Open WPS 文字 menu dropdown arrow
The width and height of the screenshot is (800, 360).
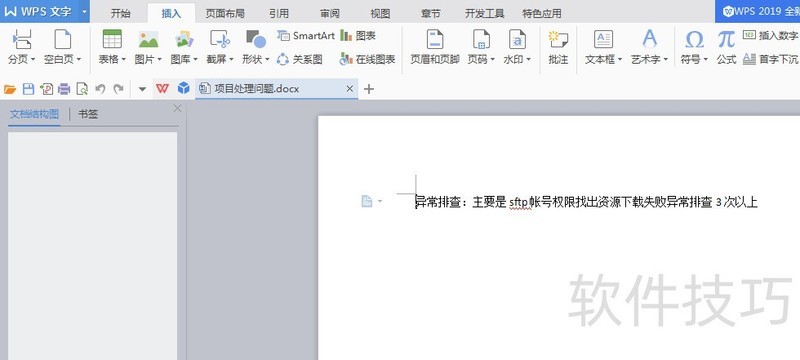[x=84, y=11]
